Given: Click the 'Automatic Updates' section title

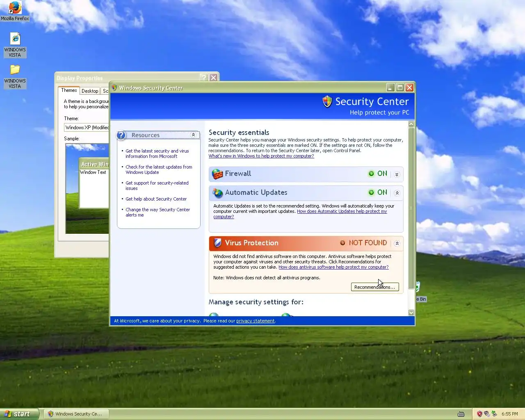Looking at the screenshot, I should [256, 192].
